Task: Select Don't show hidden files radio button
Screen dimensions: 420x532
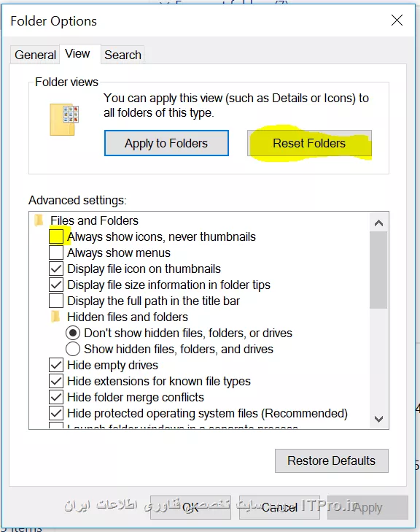Action: tap(73, 333)
